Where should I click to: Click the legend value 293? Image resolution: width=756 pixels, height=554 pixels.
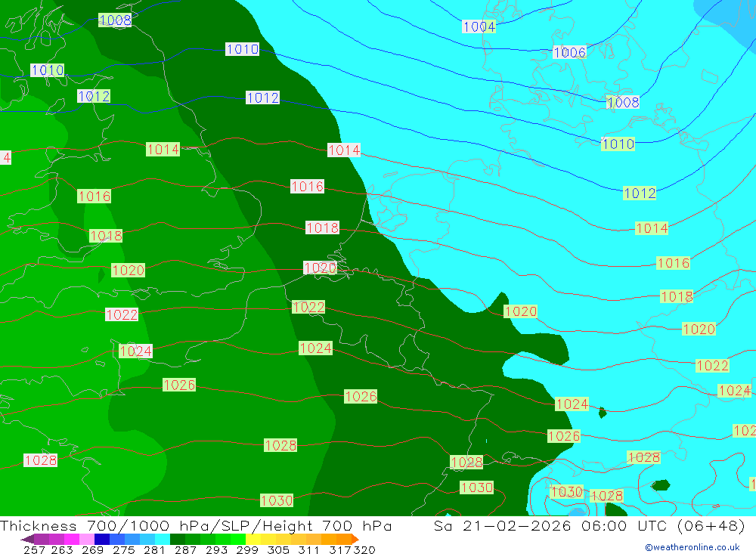click(216, 549)
